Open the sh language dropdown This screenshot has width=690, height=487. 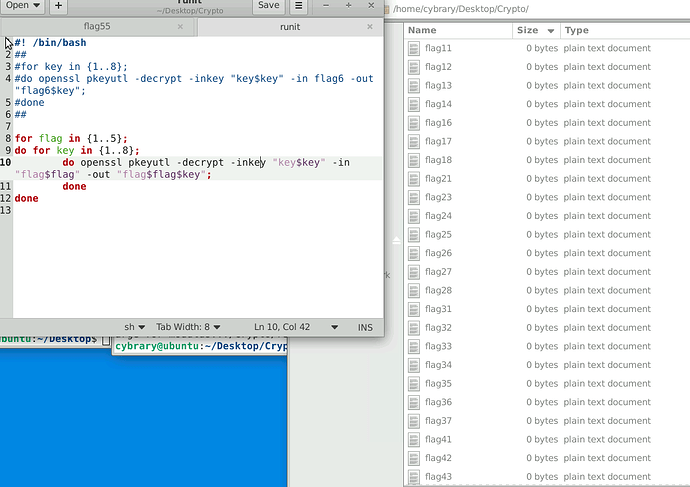click(x=134, y=327)
